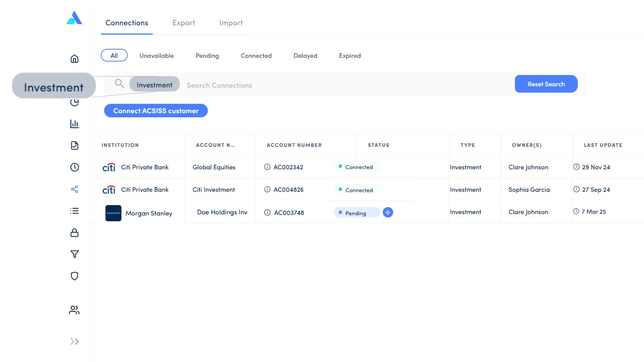Click lightning action beside Pending status

pos(388,212)
